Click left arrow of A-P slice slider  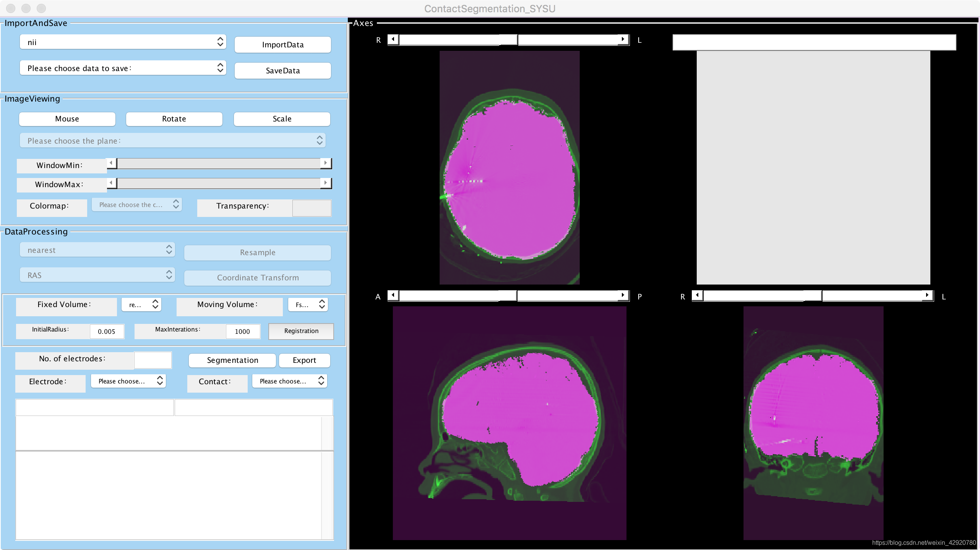(x=393, y=295)
